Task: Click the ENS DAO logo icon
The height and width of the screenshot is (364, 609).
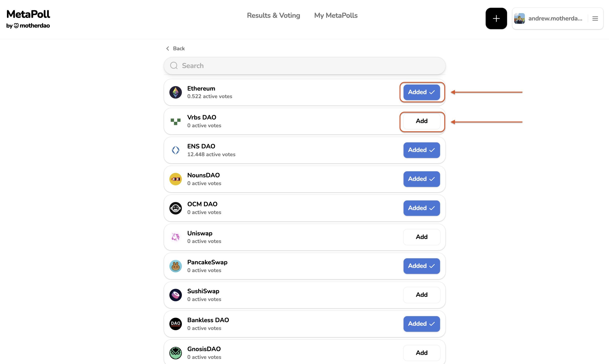Action: point(175,150)
